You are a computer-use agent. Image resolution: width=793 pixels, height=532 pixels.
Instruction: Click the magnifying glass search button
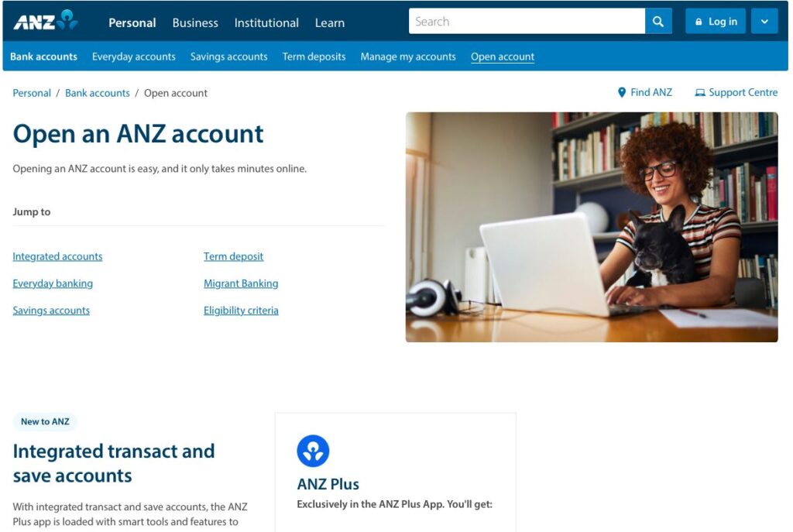[x=658, y=21]
